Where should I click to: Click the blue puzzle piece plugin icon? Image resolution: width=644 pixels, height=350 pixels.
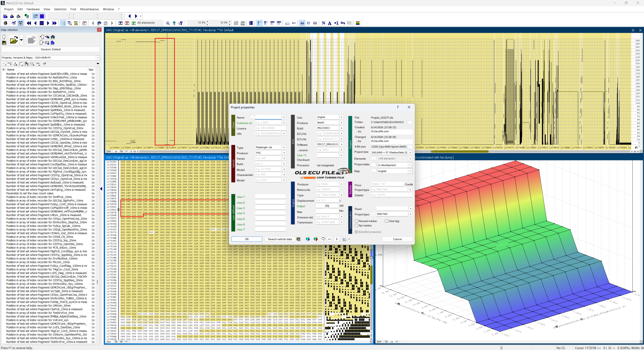tap(53, 43)
